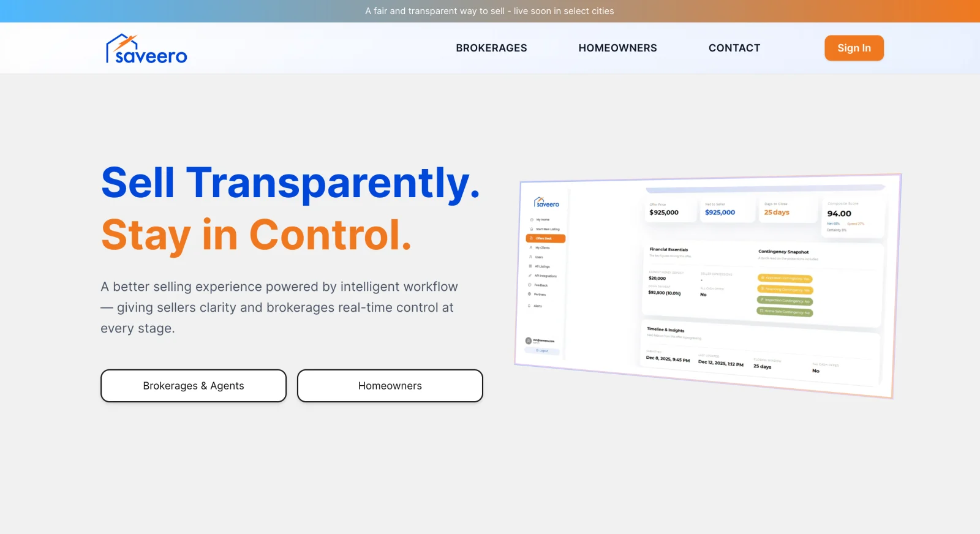
Task: Click the Saveero house logo
Action: [146, 49]
